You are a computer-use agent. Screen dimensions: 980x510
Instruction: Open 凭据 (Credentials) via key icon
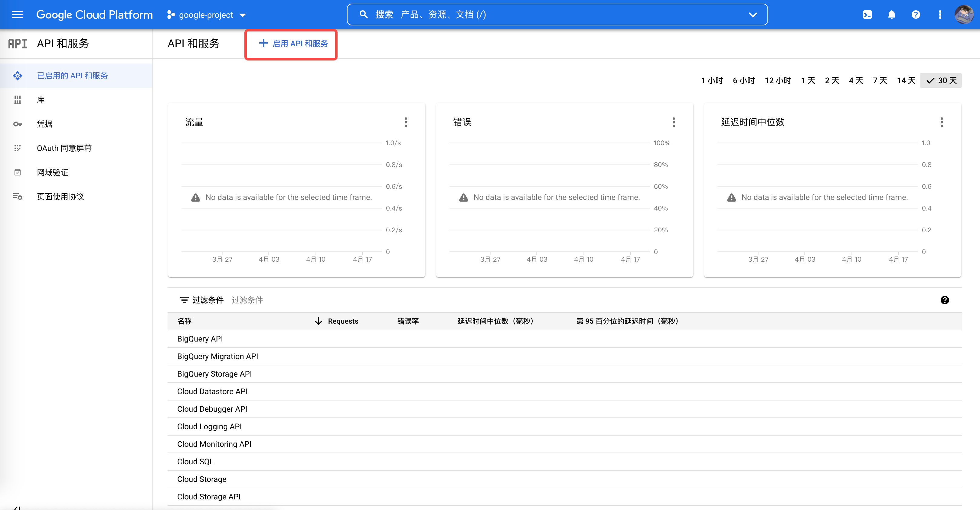click(18, 124)
